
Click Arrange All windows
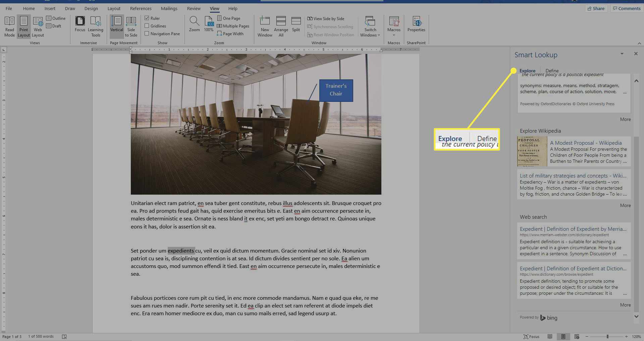(x=281, y=27)
